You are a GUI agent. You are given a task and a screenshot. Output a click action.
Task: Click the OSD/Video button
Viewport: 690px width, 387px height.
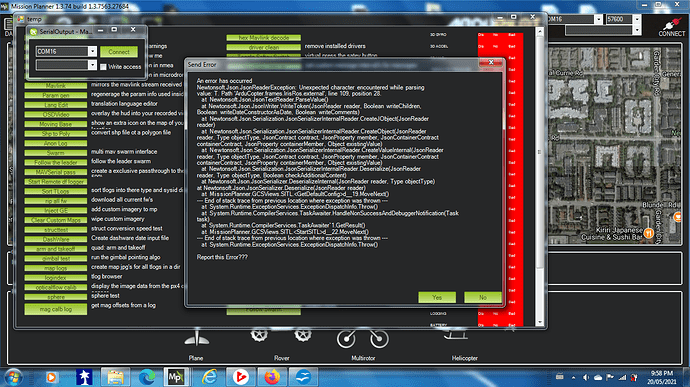(x=56, y=114)
